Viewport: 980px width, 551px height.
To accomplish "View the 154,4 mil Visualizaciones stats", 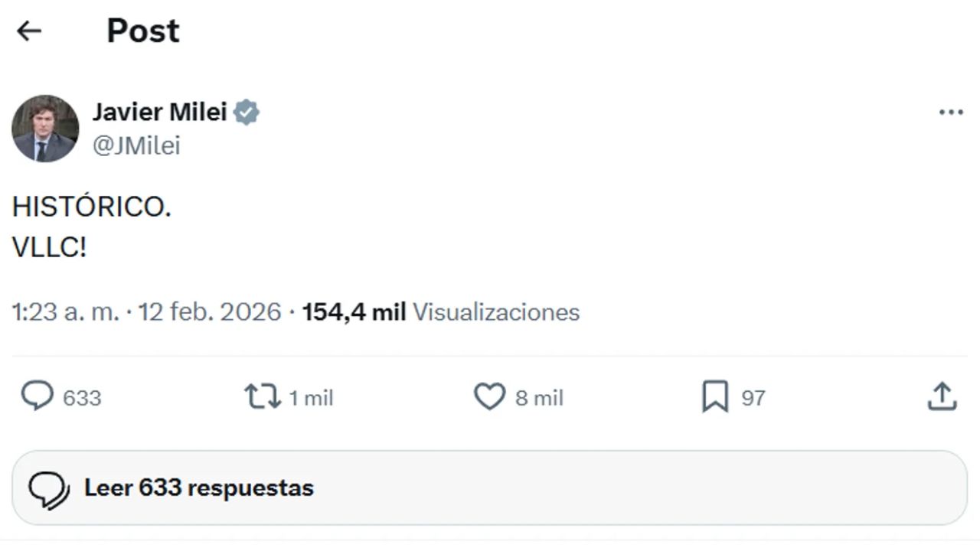I will (441, 312).
